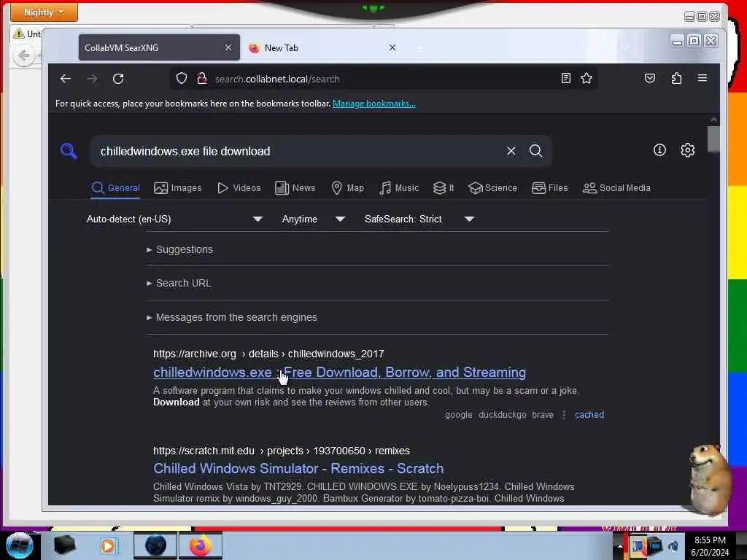Switch to the Music category
The width and height of the screenshot is (747, 560).
(399, 188)
